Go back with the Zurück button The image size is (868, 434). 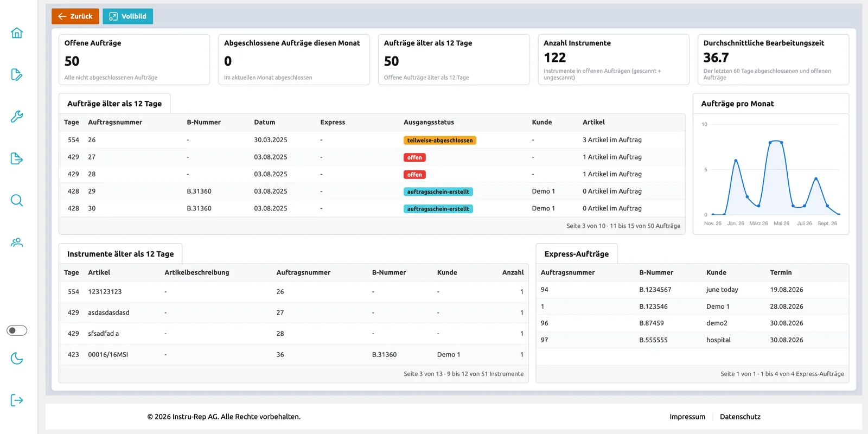[x=75, y=16]
